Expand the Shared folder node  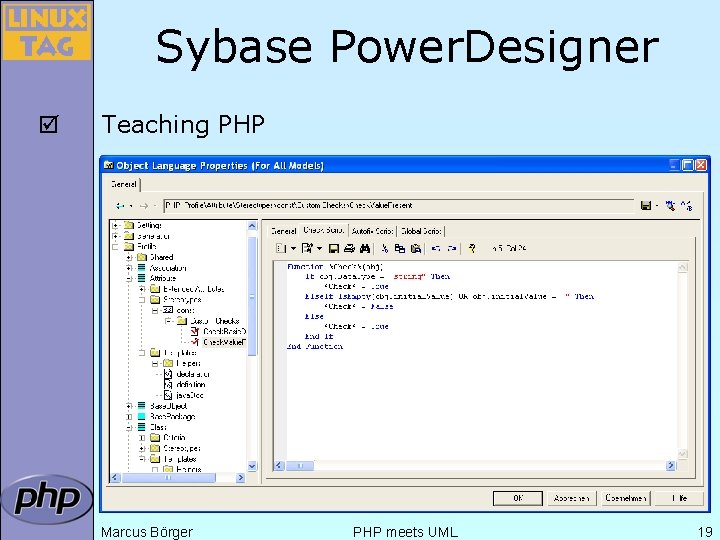(129, 257)
